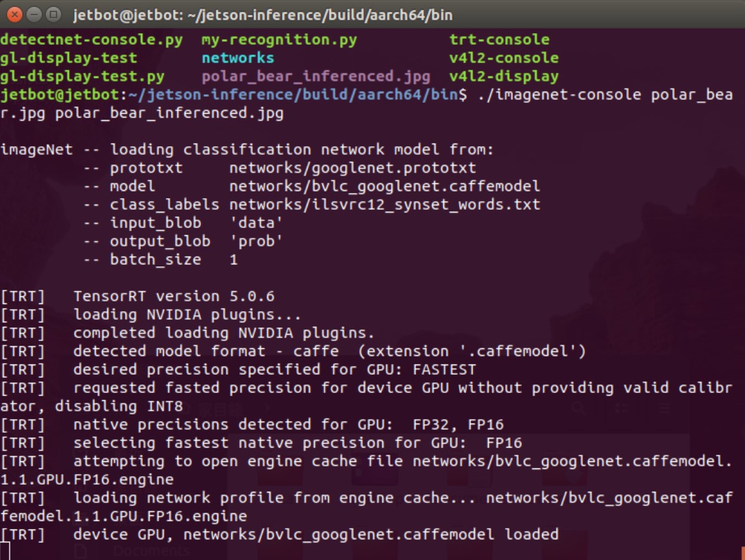Click the TensorRT version 5.0.6 line
Viewport: 745px width, 560px height.
tap(174, 296)
